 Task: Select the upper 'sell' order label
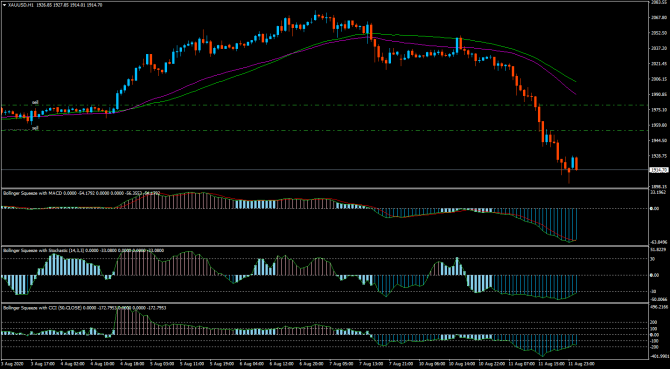click(35, 102)
